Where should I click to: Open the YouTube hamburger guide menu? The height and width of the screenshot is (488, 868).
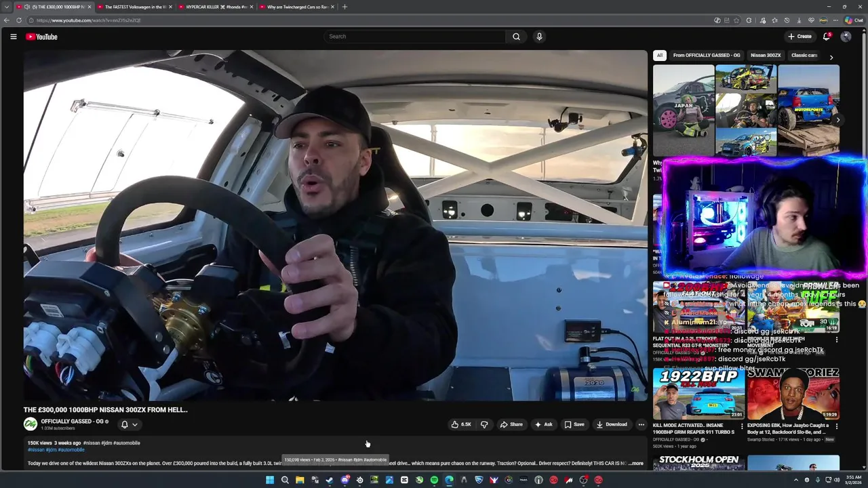(13, 37)
